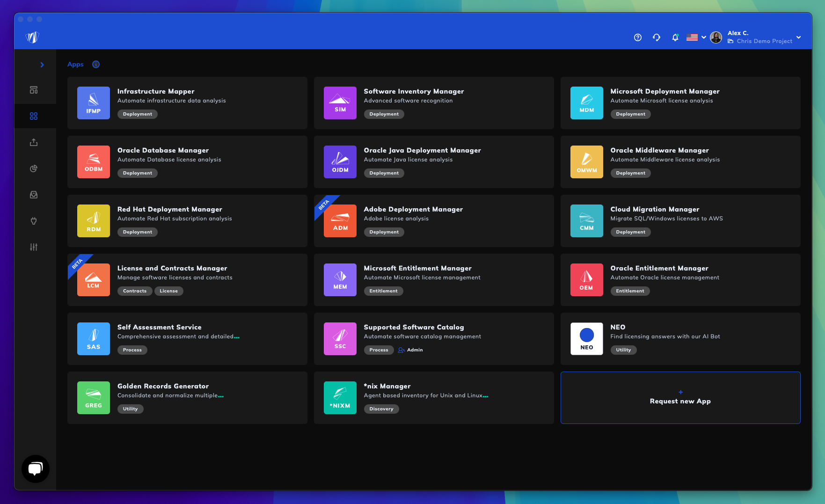Expand the Chris Demo Project dropdown
The width and height of the screenshot is (825, 504).
pos(799,37)
